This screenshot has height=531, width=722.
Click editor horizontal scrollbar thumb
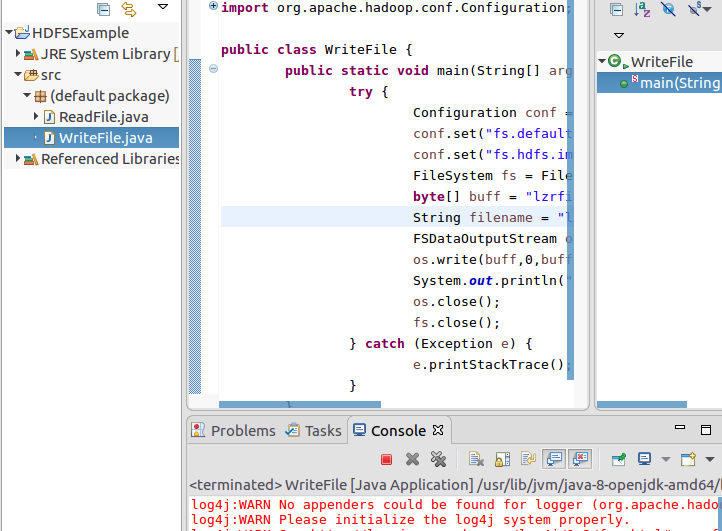pyautogui.click(x=300, y=404)
